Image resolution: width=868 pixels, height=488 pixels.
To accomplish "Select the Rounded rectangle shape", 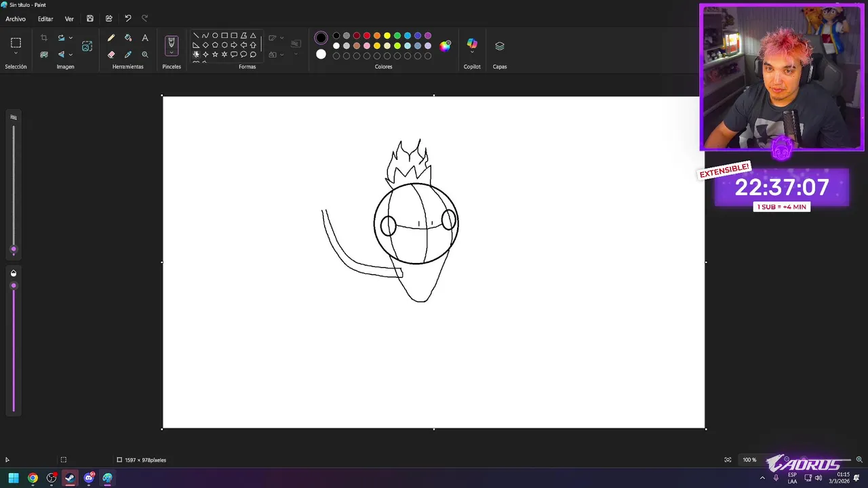I will (234, 36).
